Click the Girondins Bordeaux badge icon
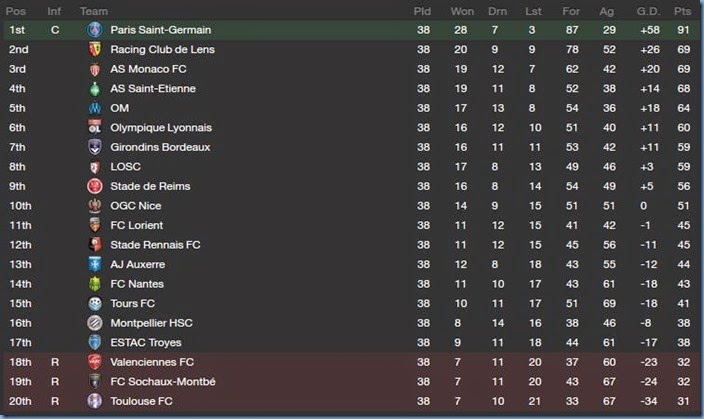The image size is (704, 419). (95, 147)
